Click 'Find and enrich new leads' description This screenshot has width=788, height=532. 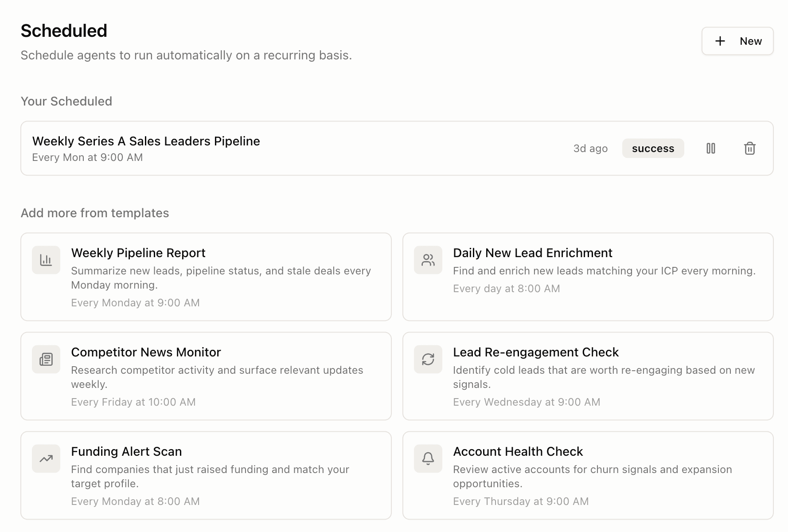tap(604, 271)
